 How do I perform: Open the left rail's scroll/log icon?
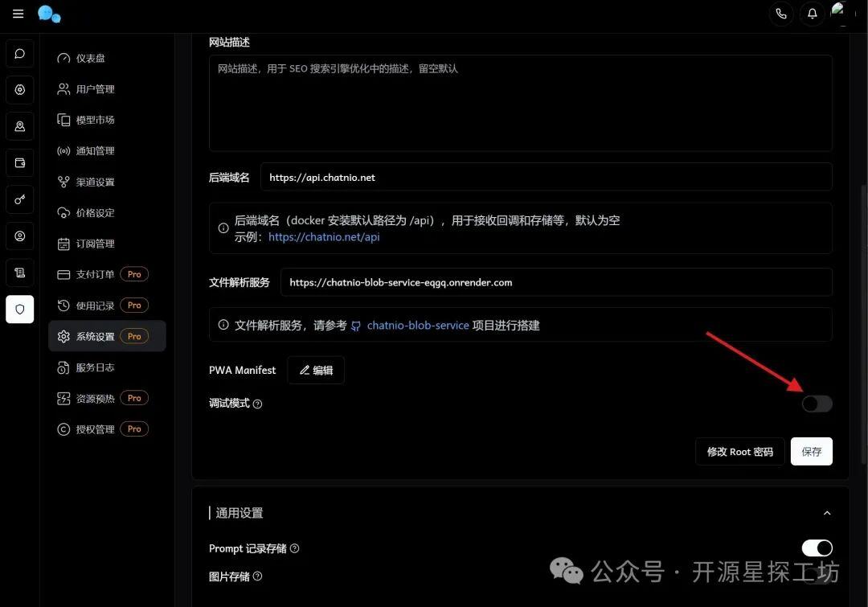(20, 273)
